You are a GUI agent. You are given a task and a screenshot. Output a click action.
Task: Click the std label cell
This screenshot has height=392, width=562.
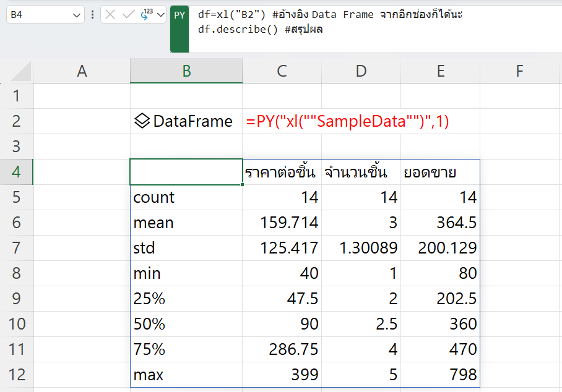186,248
